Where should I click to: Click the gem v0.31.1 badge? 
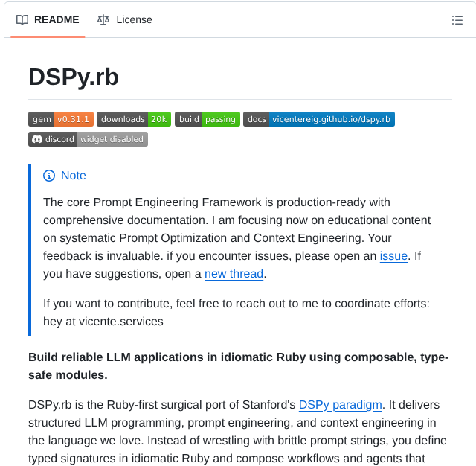61,119
